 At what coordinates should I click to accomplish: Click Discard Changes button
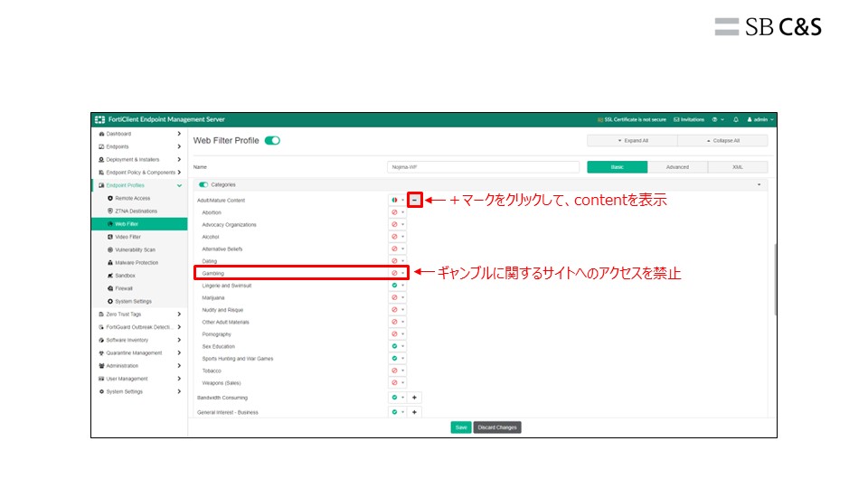pos(497,427)
